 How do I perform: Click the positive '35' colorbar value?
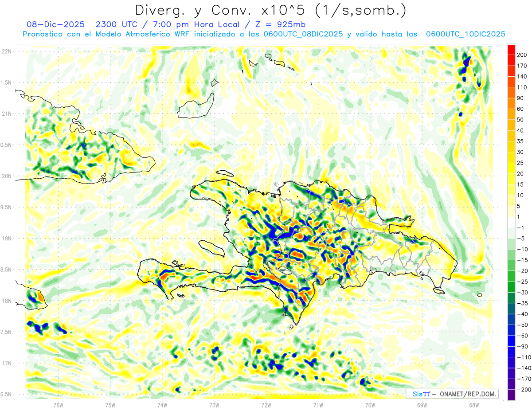click(x=521, y=141)
